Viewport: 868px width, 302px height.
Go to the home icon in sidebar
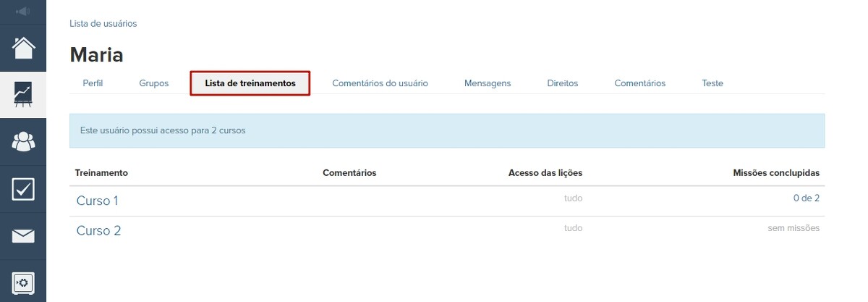[x=23, y=49]
